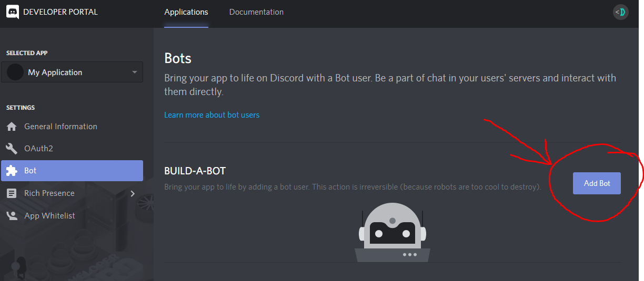
Task: Switch to the Applications tab
Action: 186,12
